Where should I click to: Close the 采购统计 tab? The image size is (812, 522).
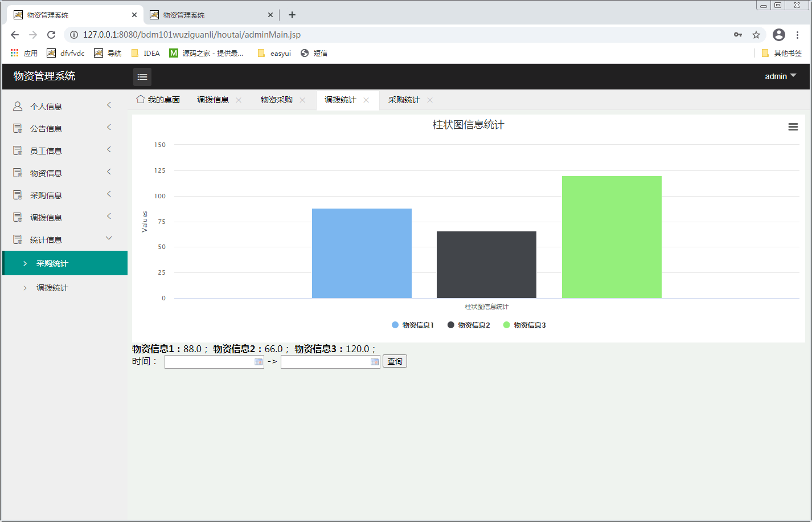click(430, 100)
